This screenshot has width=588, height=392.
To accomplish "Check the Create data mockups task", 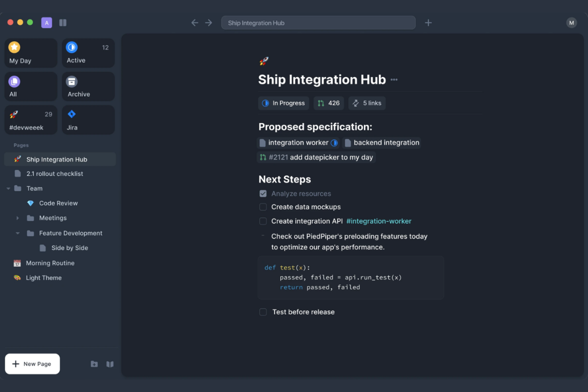I will (x=263, y=207).
